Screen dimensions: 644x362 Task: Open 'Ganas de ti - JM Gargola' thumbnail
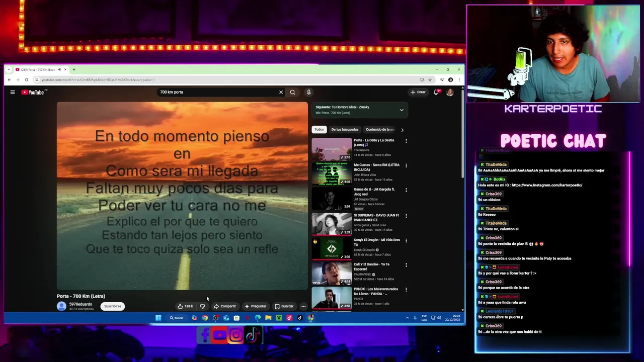tap(332, 199)
